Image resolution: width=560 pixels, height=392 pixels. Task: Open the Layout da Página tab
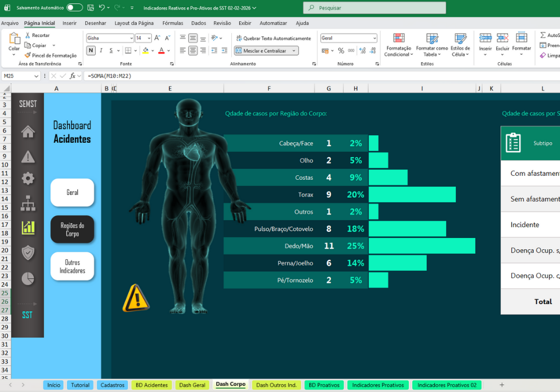[134, 23]
